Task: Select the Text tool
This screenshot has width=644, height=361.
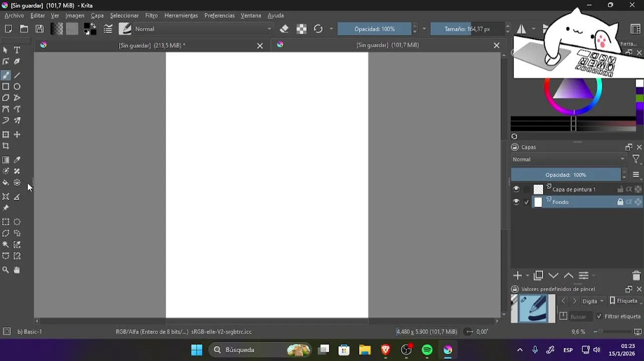Action: click(x=17, y=50)
